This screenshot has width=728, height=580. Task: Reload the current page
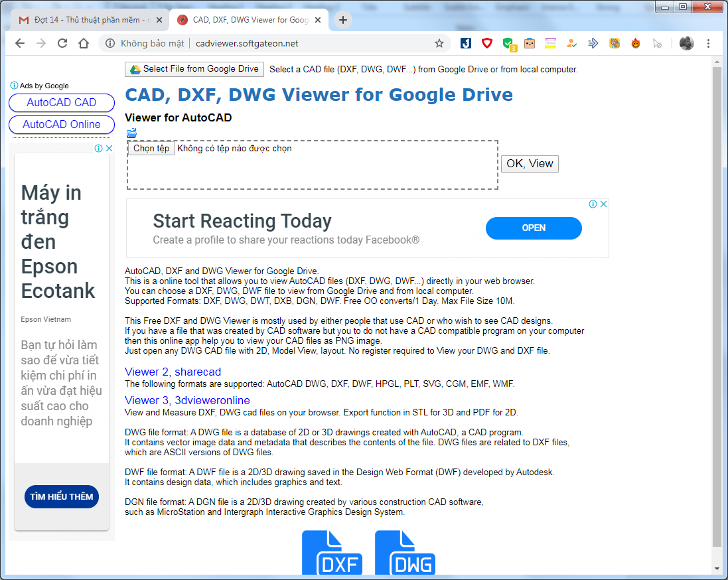tap(62, 44)
